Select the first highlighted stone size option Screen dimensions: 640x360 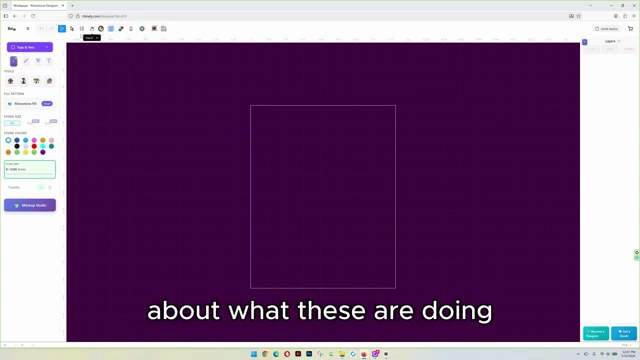click(x=12, y=122)
